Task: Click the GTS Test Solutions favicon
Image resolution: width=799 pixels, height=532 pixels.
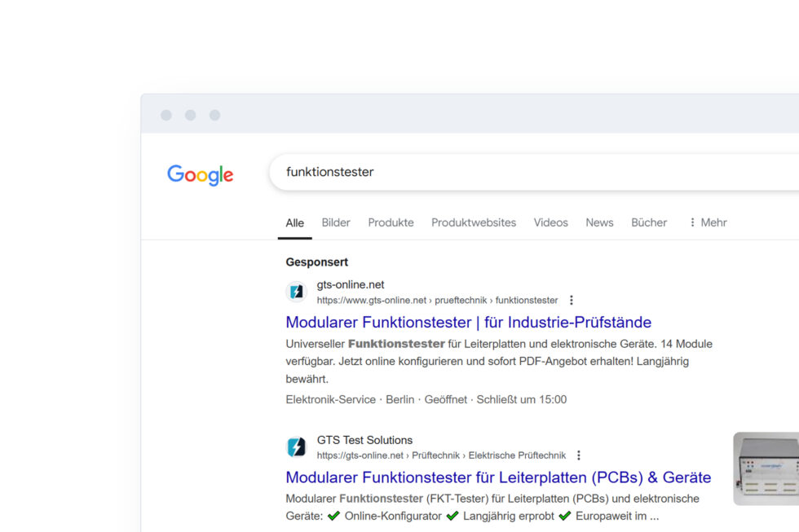Action: [x=296, y=447]
